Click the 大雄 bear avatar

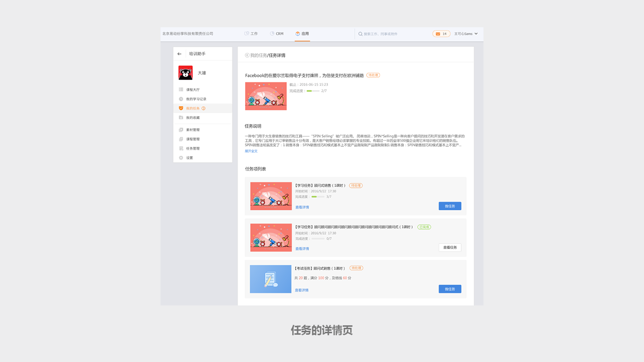click(x=185, y=73)
